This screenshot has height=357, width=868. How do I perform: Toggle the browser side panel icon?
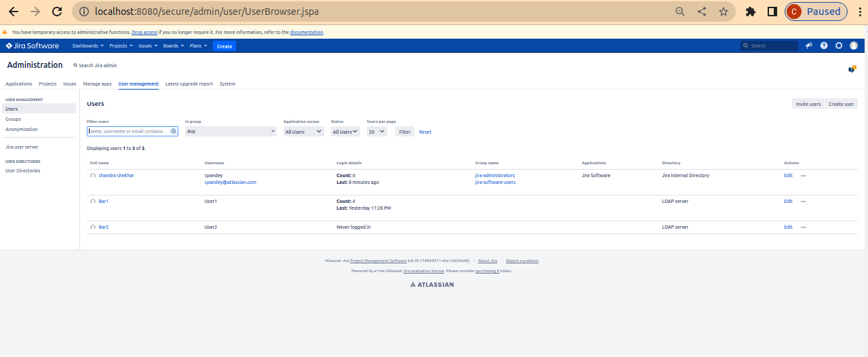click(x=772, y=12)
